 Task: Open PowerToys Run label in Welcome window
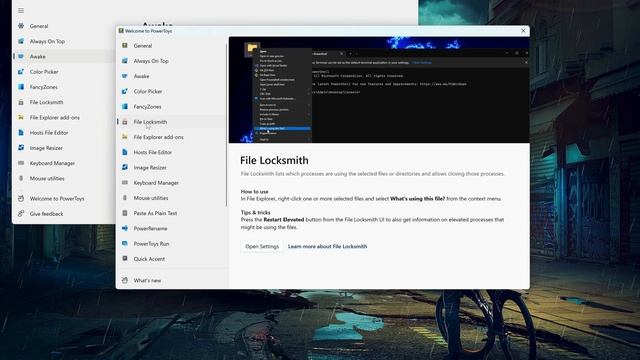click(151, 244)
